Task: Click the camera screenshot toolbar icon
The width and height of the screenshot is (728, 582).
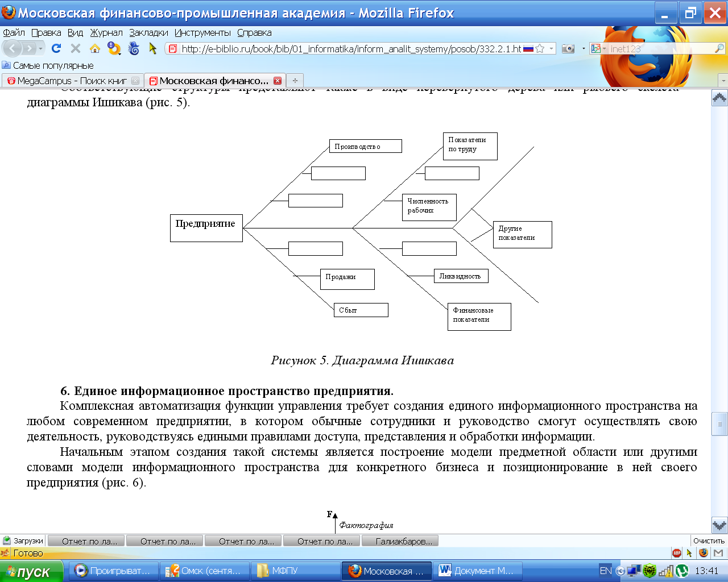Action: 568,49
